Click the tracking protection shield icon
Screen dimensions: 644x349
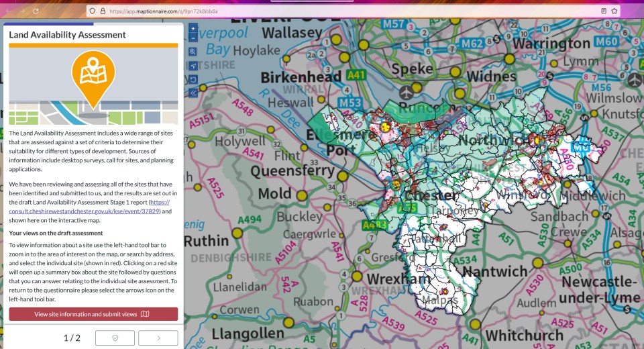point(92,11)
